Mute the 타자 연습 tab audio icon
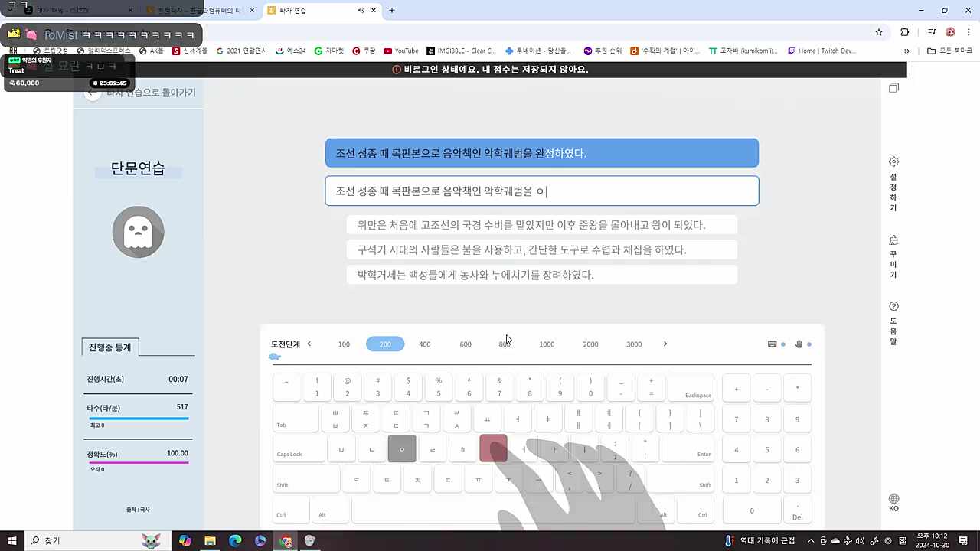Viewport: 980px width, 551px height. pos(361,11)
